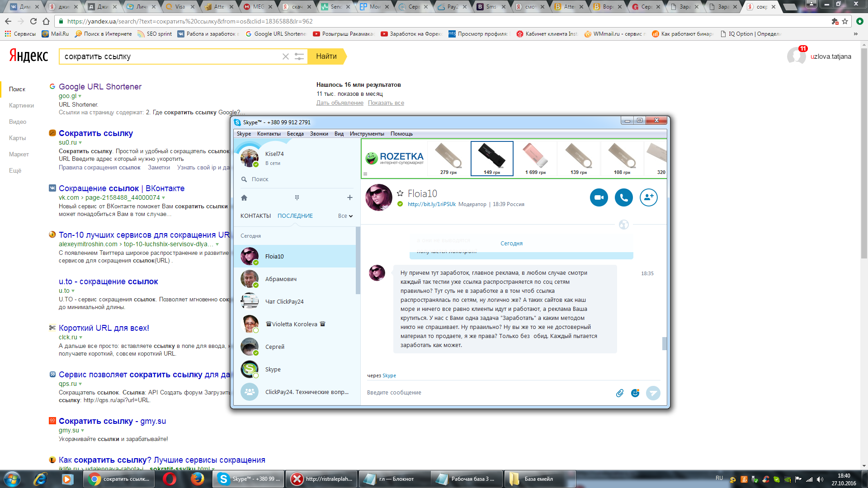Clear the Yandex search field

286,56
